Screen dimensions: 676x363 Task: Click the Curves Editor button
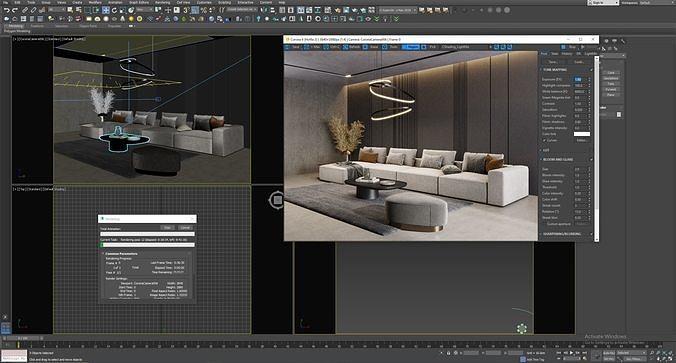click(x=581, y=140)
